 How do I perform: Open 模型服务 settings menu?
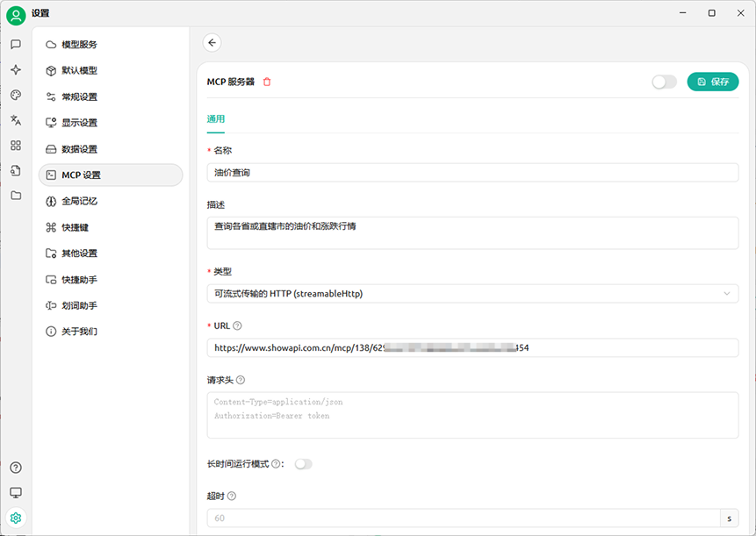(79, 45)
